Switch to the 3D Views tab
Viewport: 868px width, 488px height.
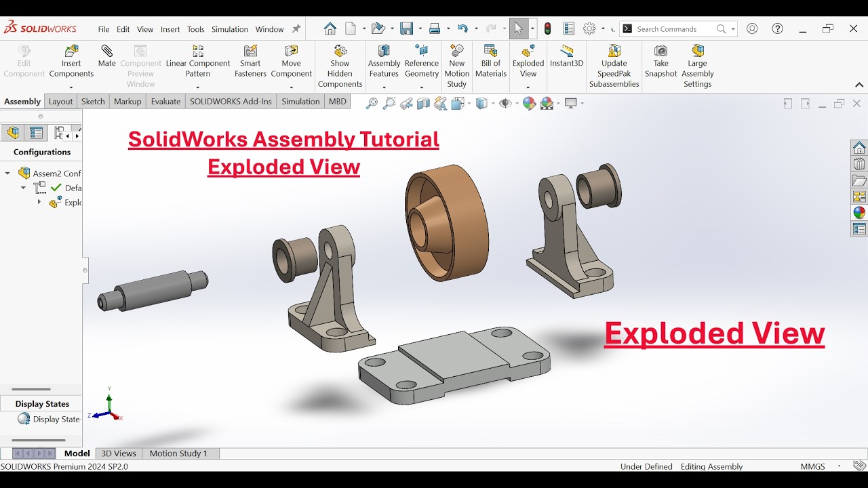click(x=119, y=453)
